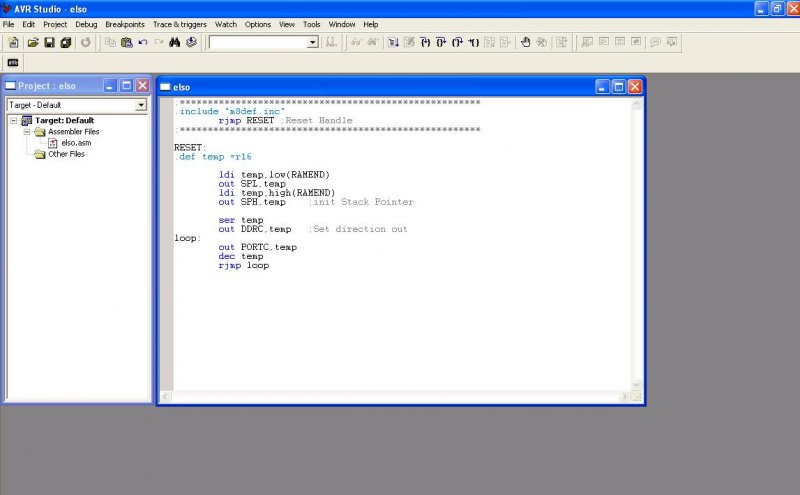Click inside the toolbar search input field
The image size is (800, 495).
[258, 42]
